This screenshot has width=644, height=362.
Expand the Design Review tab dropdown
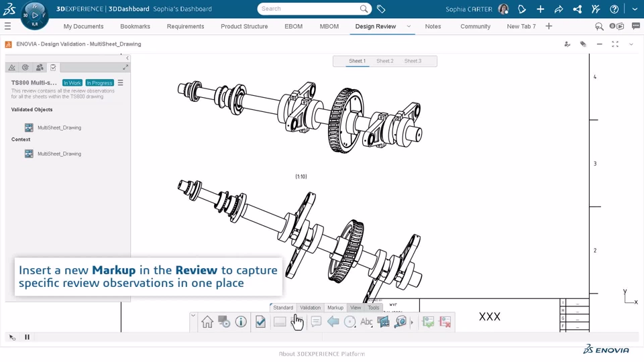click(x=409, y=26)
